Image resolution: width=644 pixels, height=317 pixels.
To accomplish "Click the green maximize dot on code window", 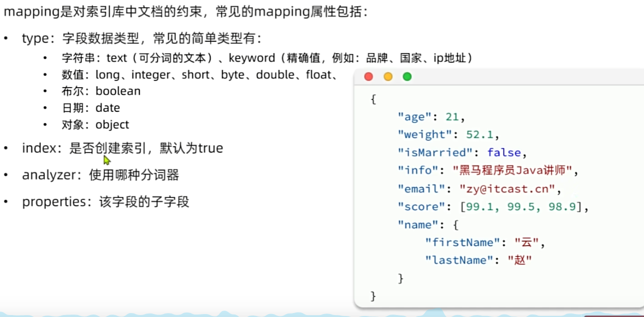I will (x=407, y=77).
